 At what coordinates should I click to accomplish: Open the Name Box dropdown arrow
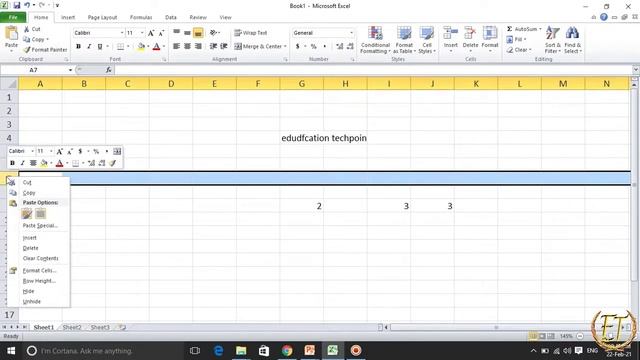[70, 70]
